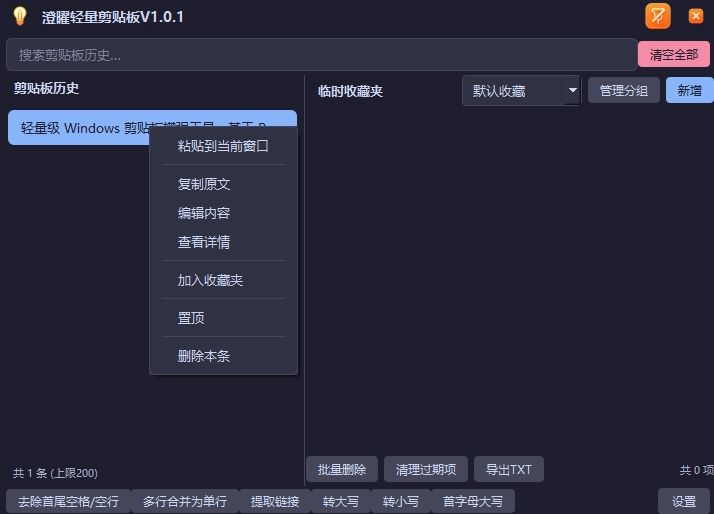Click the 批量删除 button

(x=342, y=469)
